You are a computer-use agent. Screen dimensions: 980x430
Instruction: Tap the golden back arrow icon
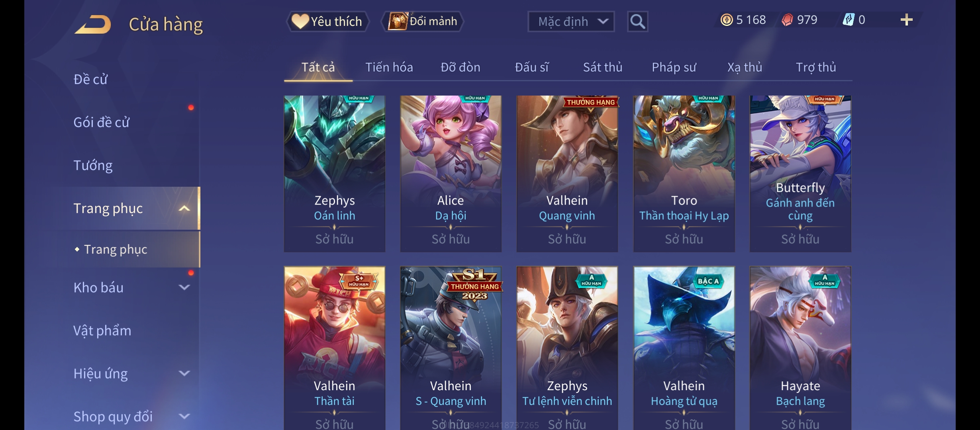[93, 24]
